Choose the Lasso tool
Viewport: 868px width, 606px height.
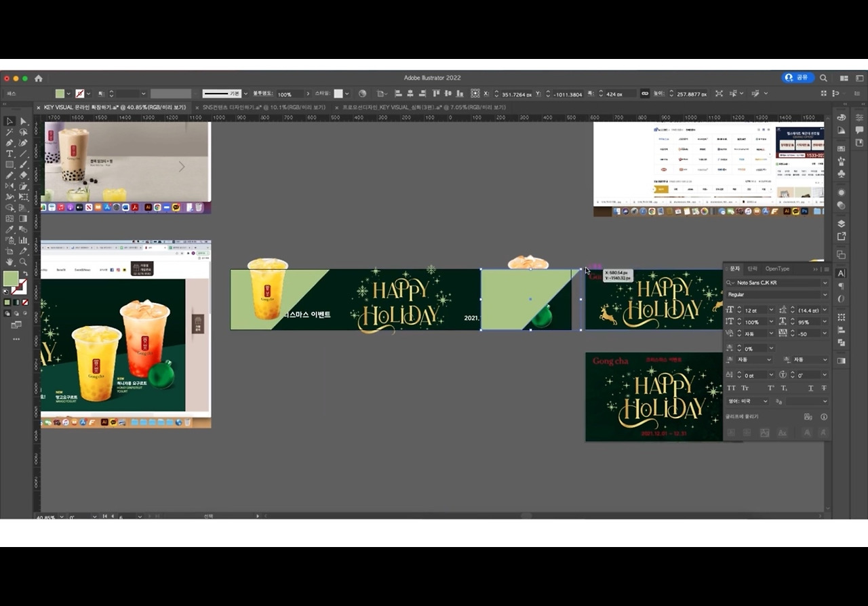(23, 132)
